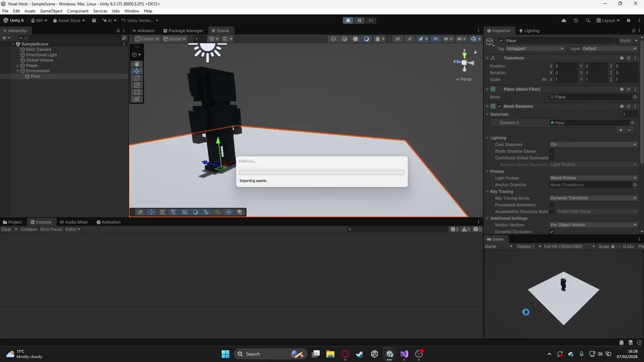Image resolution: width=644 pixels, height=362 pixels.
Task: Toggle Contribute Global Illumination checkbox
Action: click(552, 158)
